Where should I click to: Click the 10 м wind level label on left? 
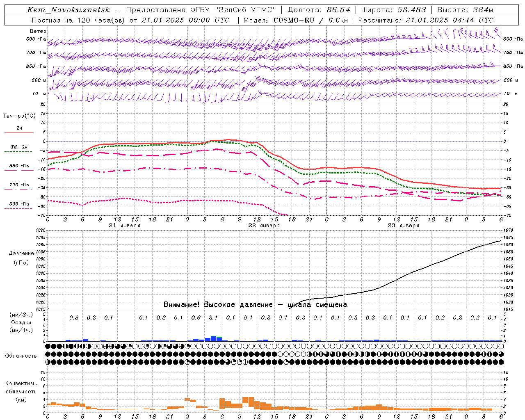39,94
